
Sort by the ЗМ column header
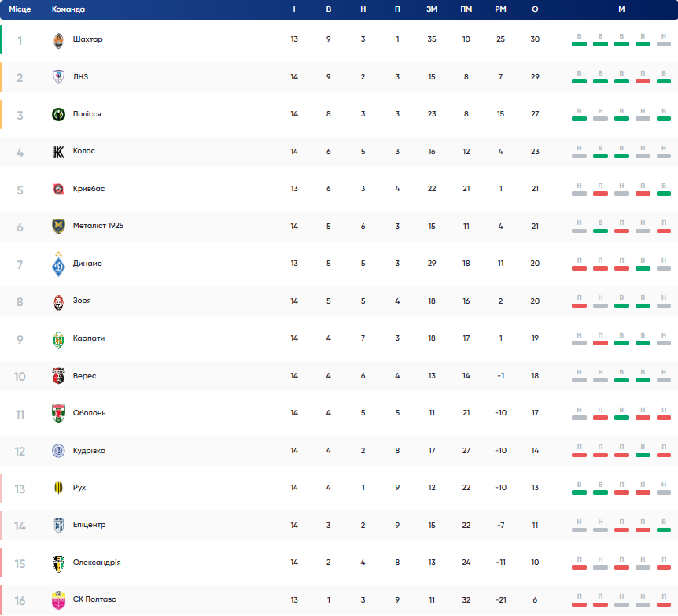[x=432, y=9]
